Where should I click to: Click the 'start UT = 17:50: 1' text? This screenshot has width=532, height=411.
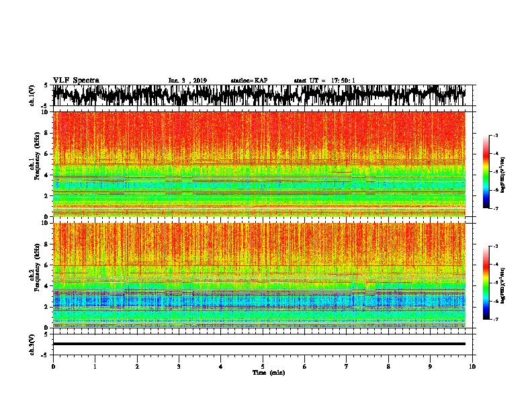[324, 81]
